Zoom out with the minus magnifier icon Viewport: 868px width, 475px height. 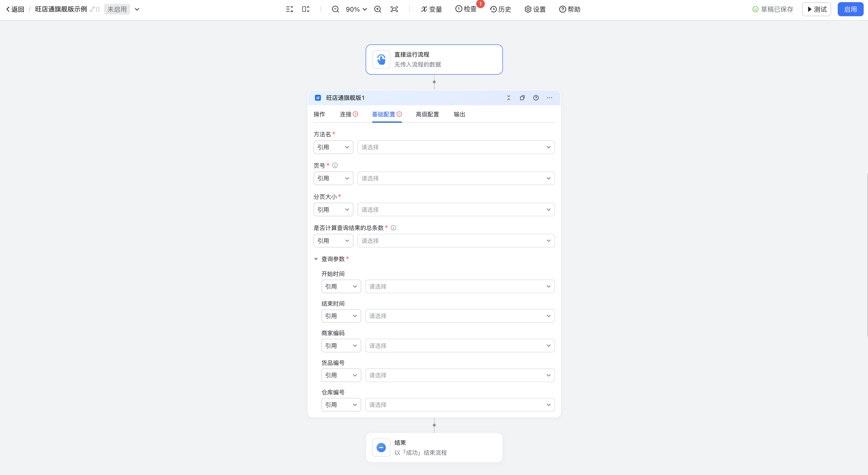[335, 9]
